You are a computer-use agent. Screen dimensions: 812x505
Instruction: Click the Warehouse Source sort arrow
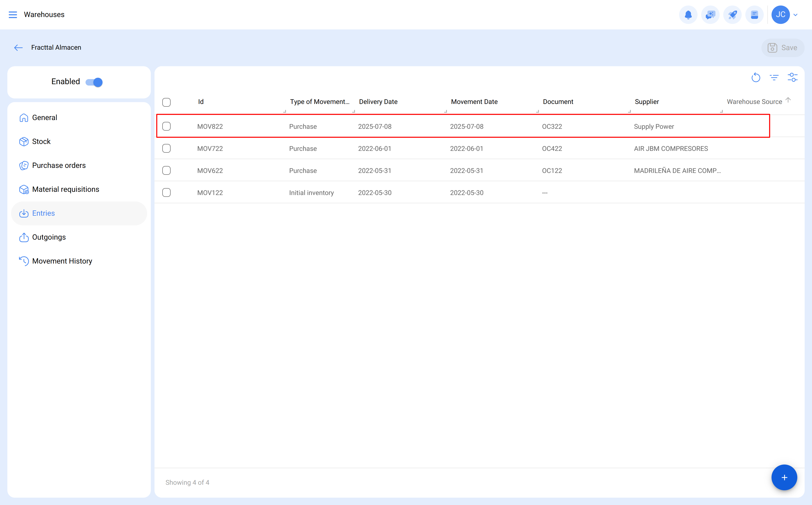point(788,100)
